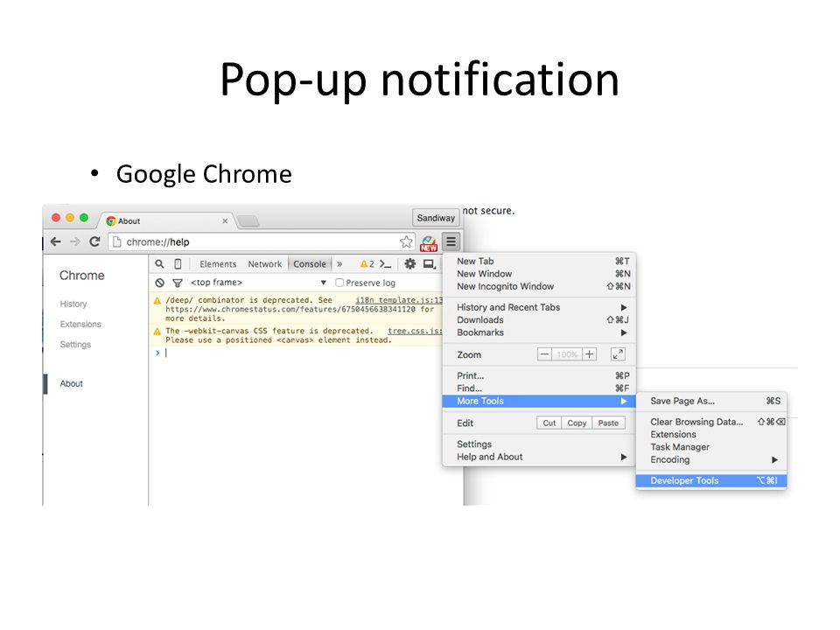Click the Paste button
This screenshot has width=840, height=630.
[609, 423]
